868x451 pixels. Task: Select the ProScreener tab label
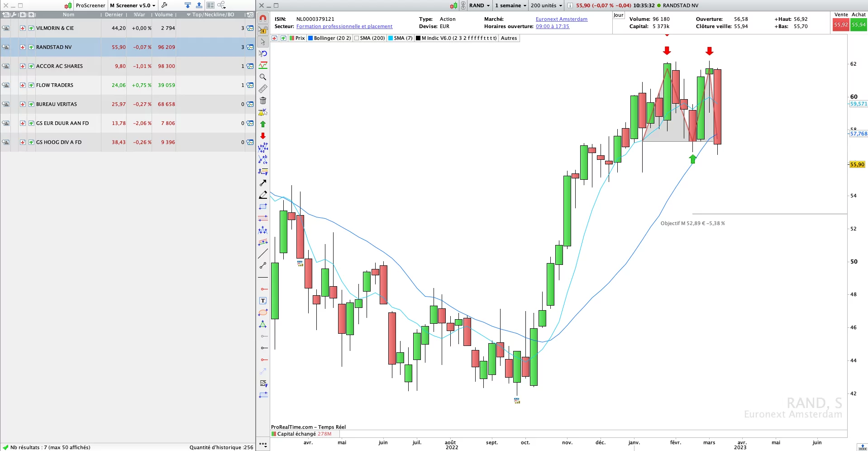(90, 5)
